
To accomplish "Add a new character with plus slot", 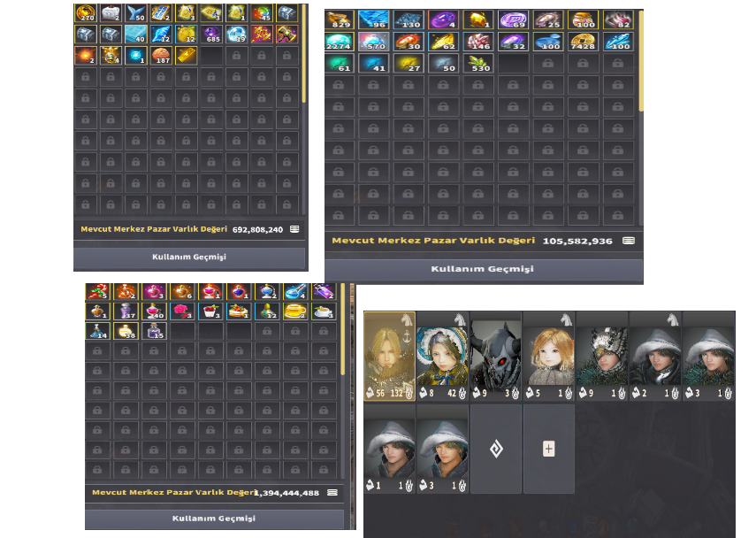I will (549, 449).
